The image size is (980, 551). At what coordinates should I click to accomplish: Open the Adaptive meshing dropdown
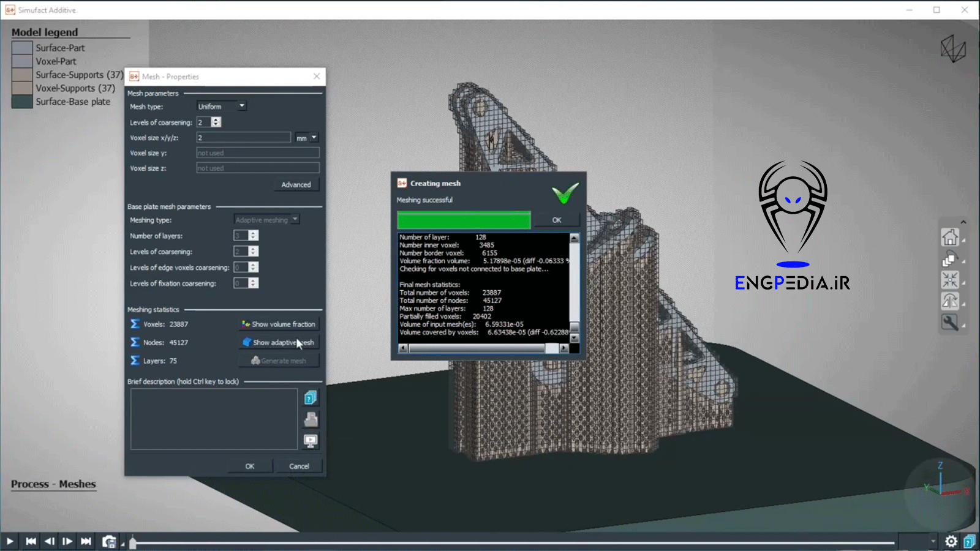266,220
